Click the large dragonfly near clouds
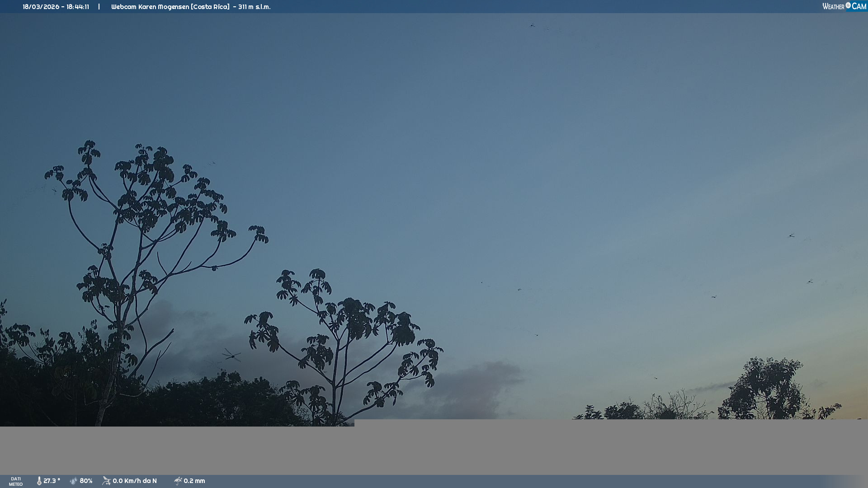Screen dimensions: 868x488 pos(232,356)
